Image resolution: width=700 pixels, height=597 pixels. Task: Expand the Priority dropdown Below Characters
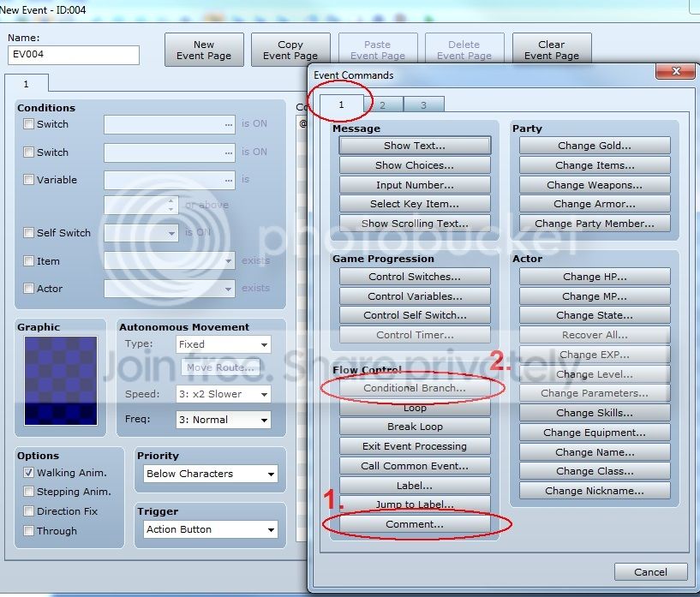(x=211, y=474)
